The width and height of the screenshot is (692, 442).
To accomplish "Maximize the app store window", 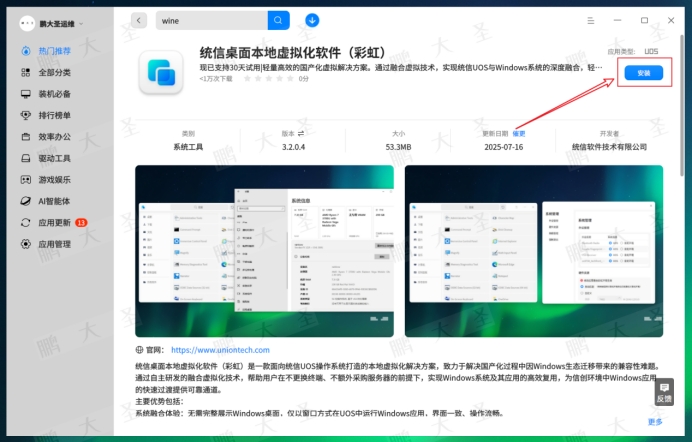I will 644,20.
